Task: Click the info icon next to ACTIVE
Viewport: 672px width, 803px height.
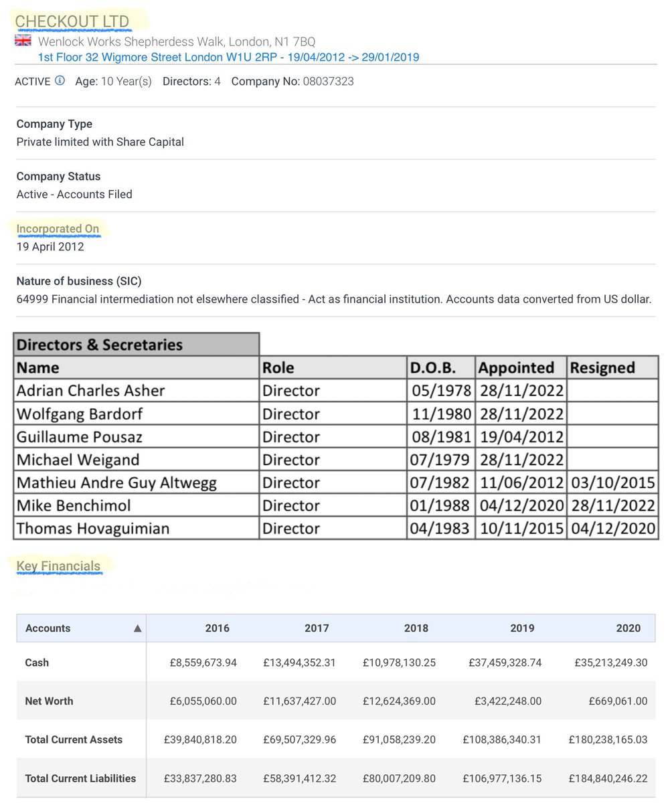Action: [60, 81]
